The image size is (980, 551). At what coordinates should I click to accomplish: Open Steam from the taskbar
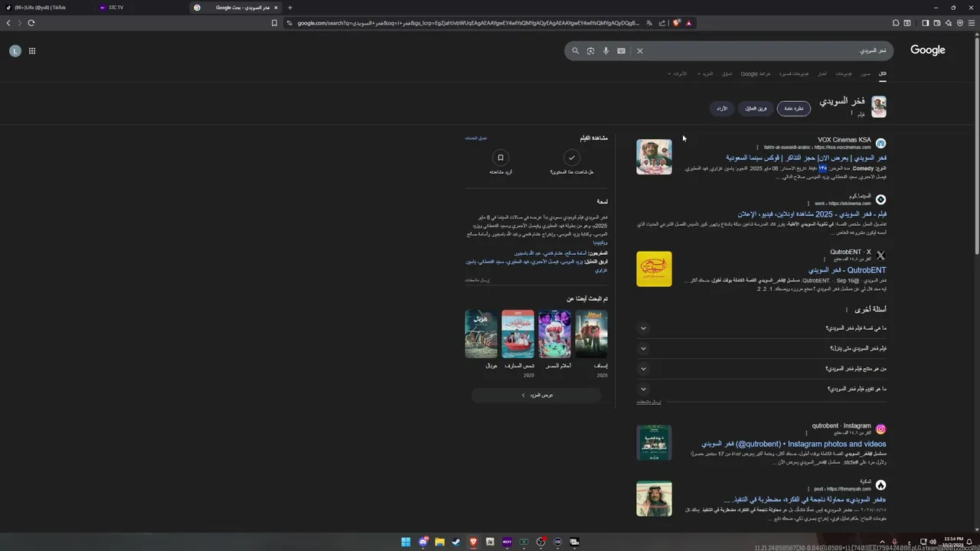click(x=456, y=542)
